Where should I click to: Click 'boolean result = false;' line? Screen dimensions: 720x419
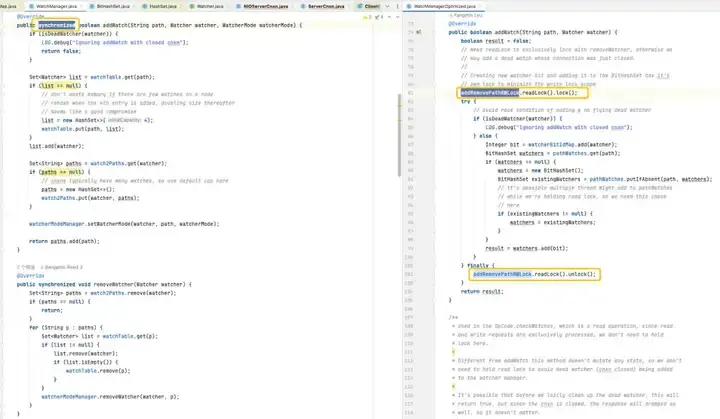(496, 41)
